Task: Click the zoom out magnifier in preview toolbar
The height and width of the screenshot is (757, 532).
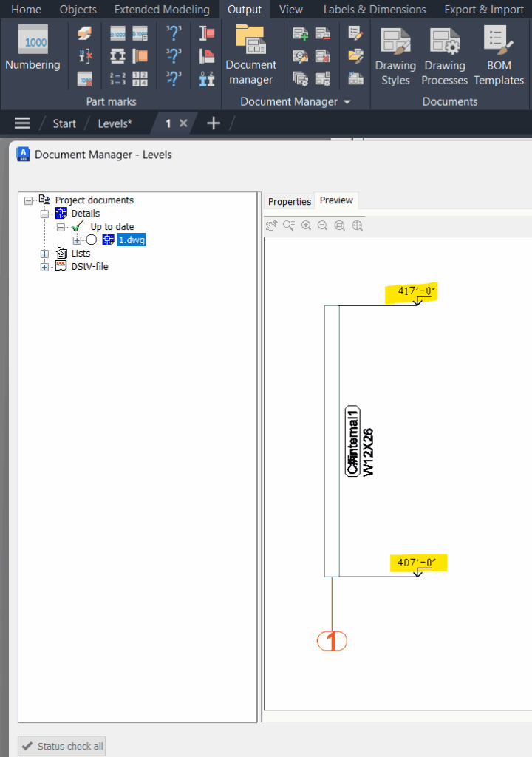Action: [322, 225]
